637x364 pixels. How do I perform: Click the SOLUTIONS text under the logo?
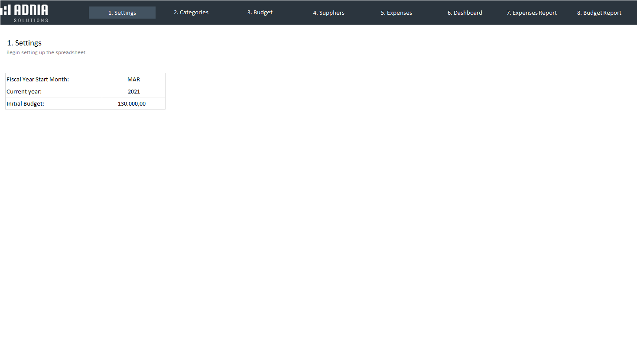(x=31, y=20)
